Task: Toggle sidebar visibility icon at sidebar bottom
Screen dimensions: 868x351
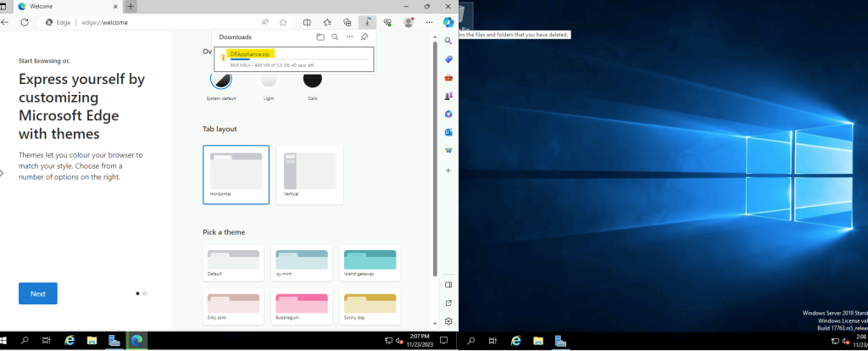Action: click(x=448, y=285)
